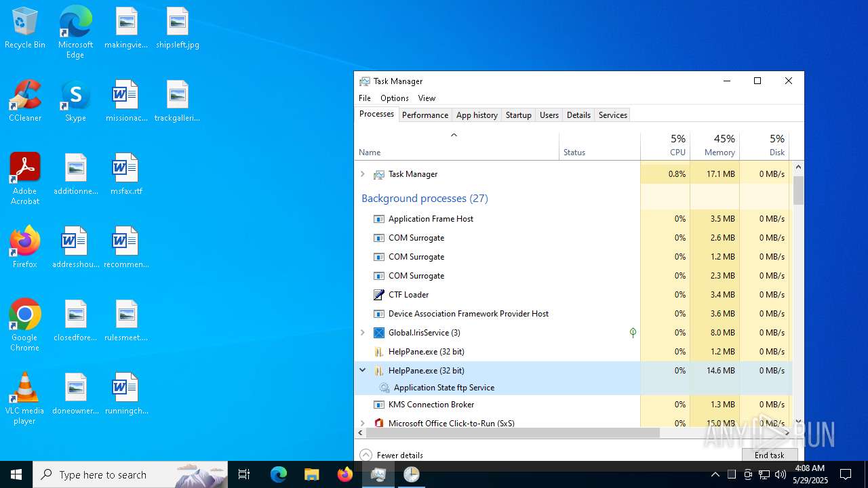Viewport: 868px width, 488px height.
Task: Switch to the Services tab
Action: click(613, 115)
